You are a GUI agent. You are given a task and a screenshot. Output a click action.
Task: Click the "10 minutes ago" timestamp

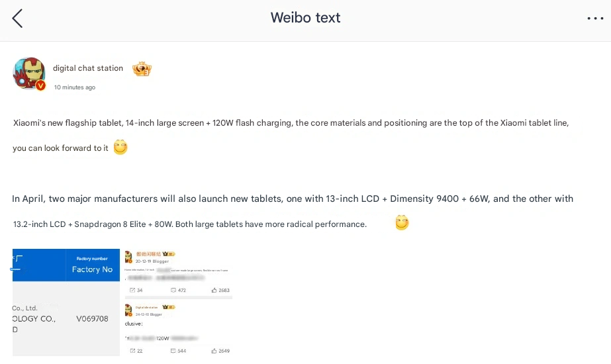pos(75,87)
